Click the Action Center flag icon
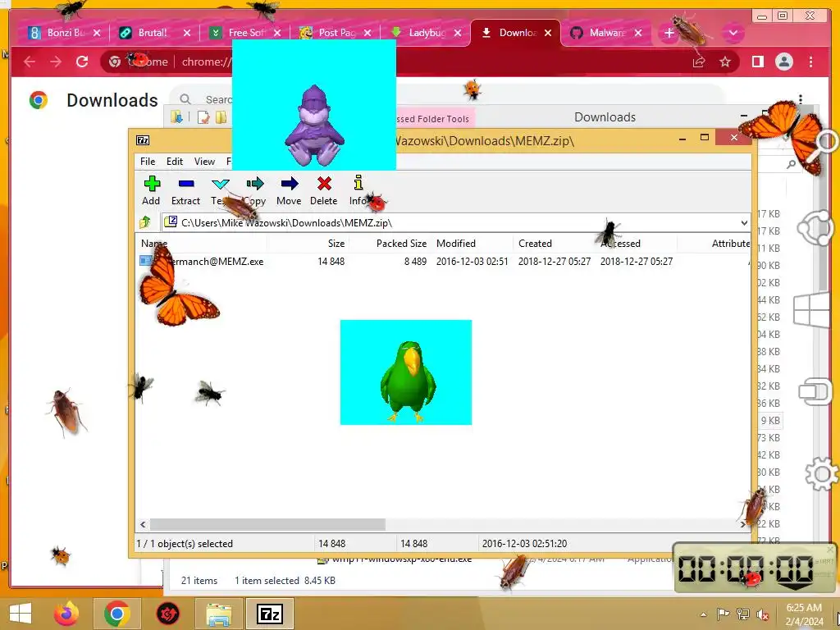 click(x=723, y=614)
